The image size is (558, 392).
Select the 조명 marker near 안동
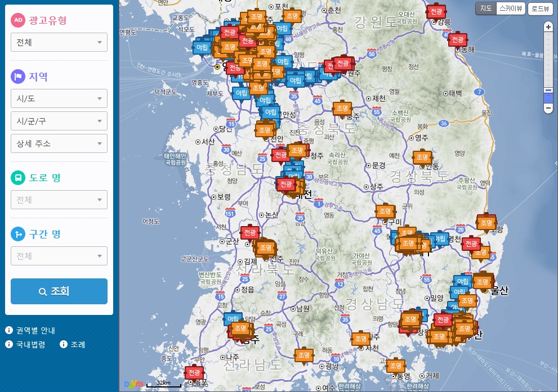(422, 157)
